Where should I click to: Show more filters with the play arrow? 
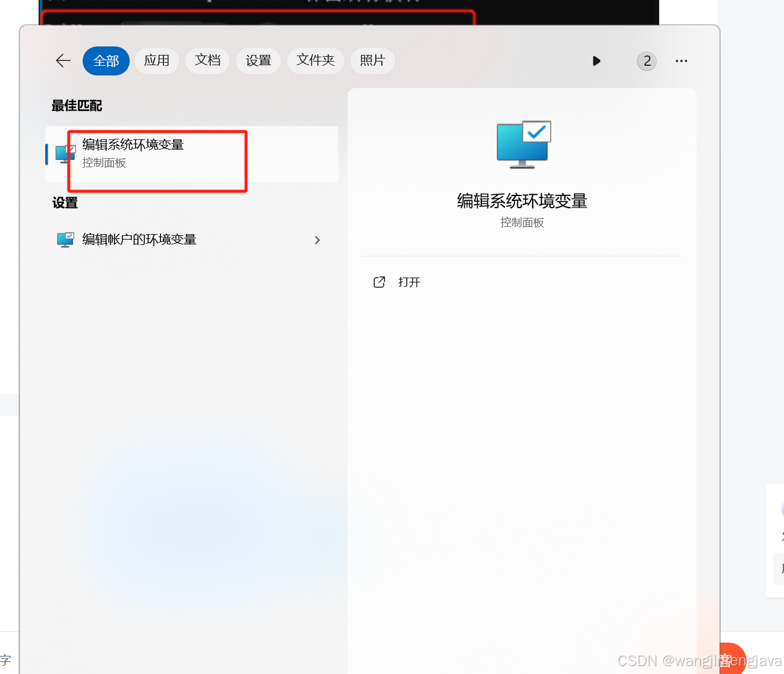coord(596,61)
